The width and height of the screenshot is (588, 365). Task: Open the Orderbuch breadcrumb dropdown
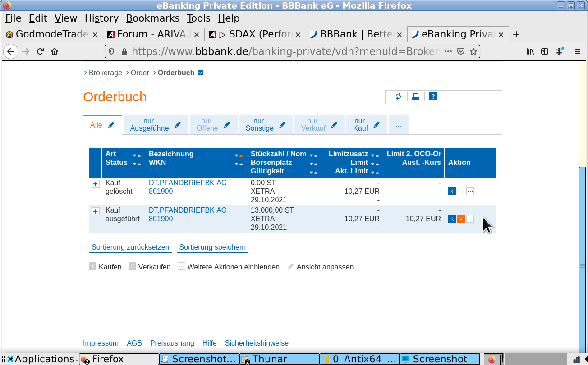coord(201,73)
